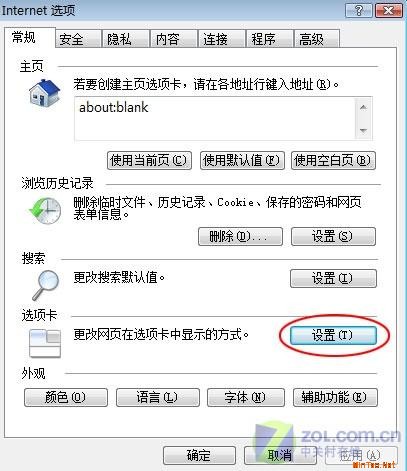The width and height of the screenshot is (407, 471).
Task: Click 删除(D)... browsing history button
Action: tap(240, 237)
